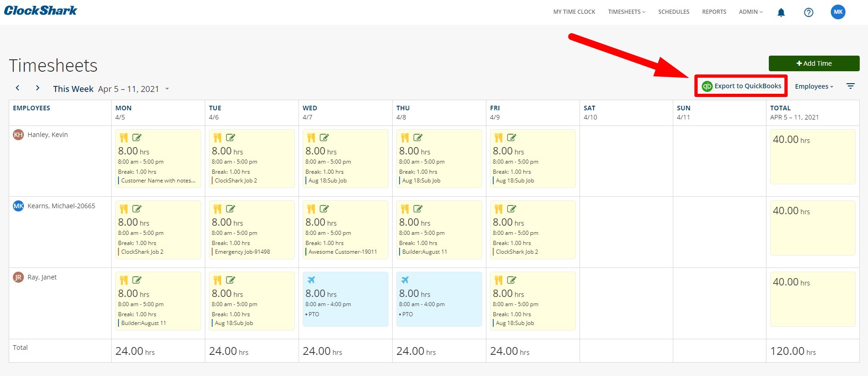This screenshot has height=376, width=868.
Task: Click the 120.00 hrs grand total
Action: (793, 351)
